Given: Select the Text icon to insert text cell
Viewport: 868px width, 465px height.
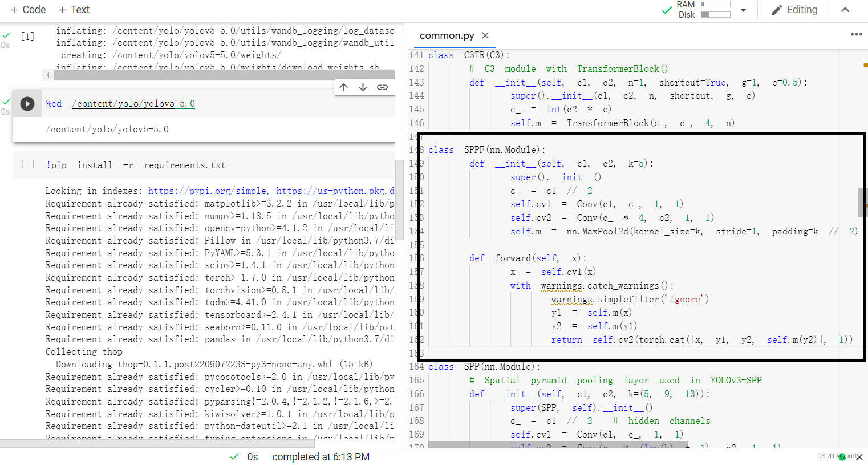Looking at the screenshot, I should coord(74,9).
